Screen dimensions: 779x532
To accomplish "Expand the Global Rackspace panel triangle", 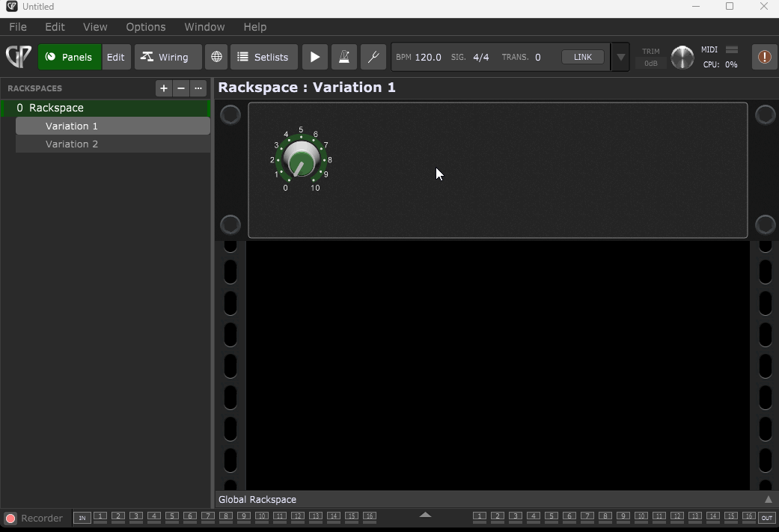I will 768,499.
